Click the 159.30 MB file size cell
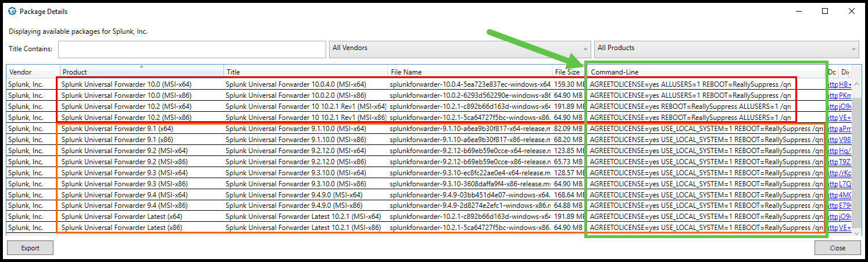This screenshot has width=868, height=262. pos(569,84)
